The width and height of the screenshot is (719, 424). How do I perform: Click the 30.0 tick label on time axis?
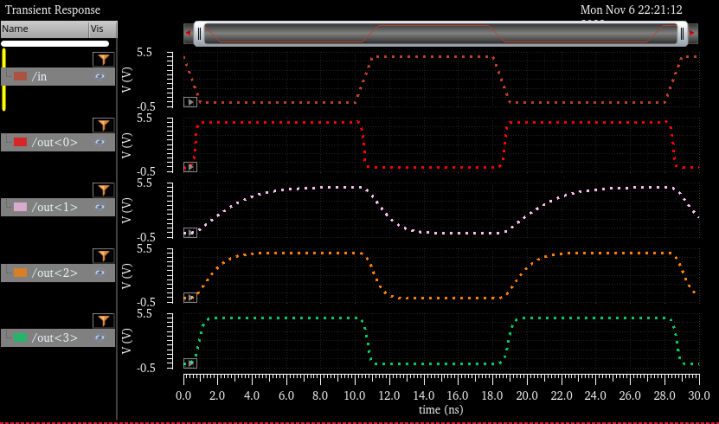point(699,396)
